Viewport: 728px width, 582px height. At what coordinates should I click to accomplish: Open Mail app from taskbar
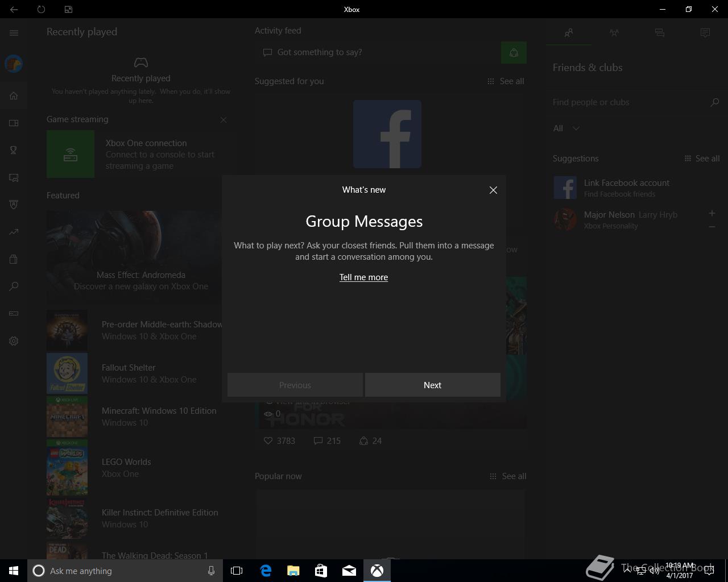pyautogui.click(x=349, y=571)
